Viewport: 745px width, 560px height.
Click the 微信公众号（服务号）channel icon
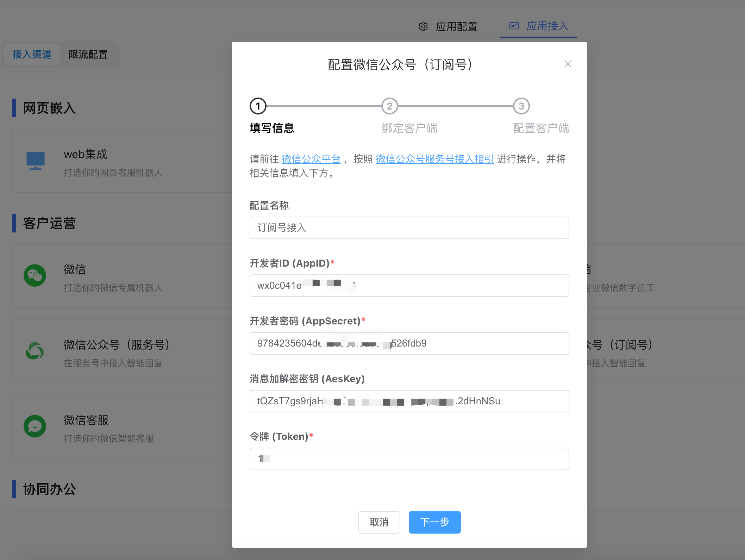click(x=35, y=351)
